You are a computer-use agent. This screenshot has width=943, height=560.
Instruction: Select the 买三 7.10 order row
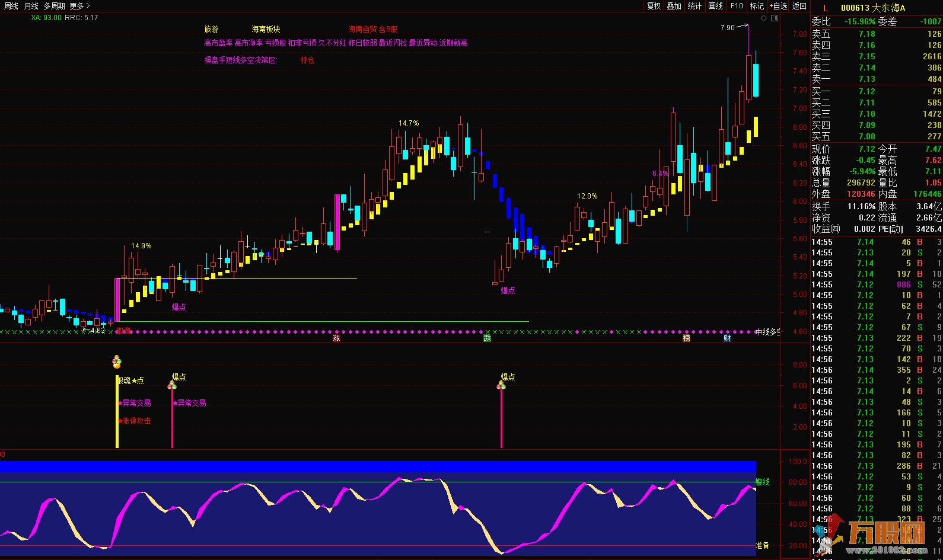click(877, 114)
